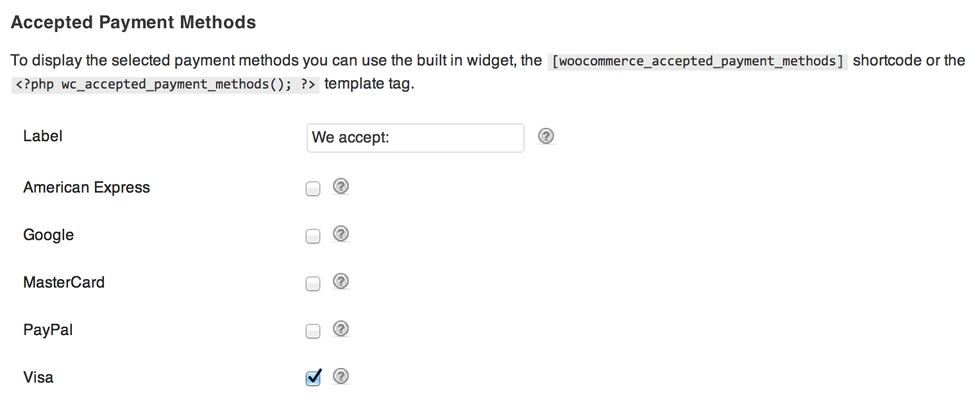Enable the PayPal checkbox
The width and height of the screenshot is (980, 407).
[x=313, y=331]
